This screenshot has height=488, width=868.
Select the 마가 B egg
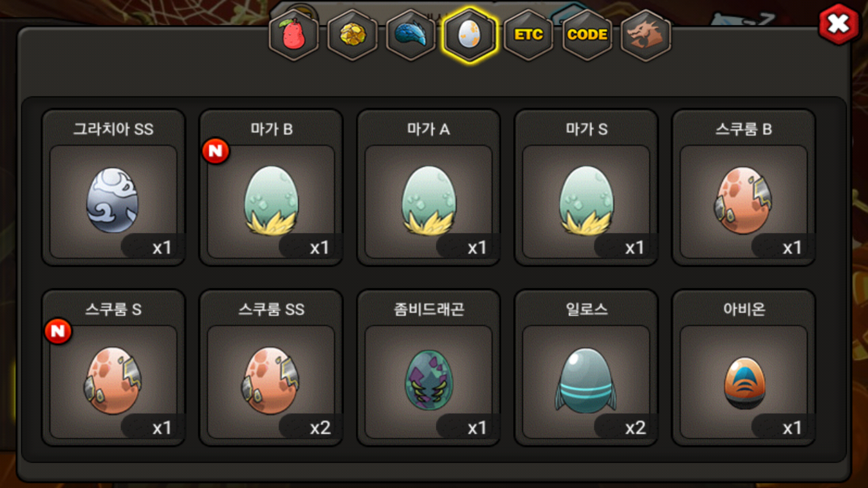(271, 188)
